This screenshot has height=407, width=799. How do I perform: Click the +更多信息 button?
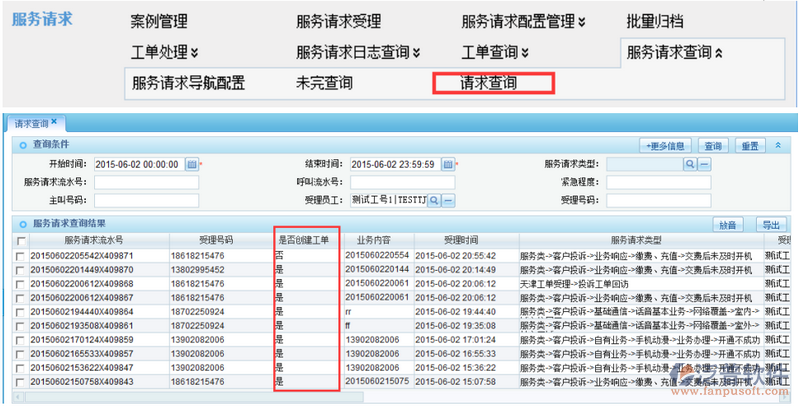[665, 146]
